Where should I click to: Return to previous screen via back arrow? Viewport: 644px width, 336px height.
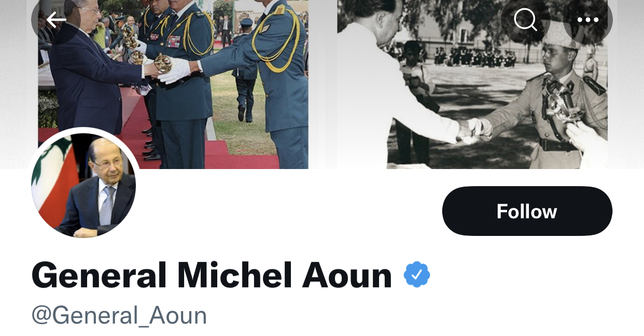pos(56,20)
